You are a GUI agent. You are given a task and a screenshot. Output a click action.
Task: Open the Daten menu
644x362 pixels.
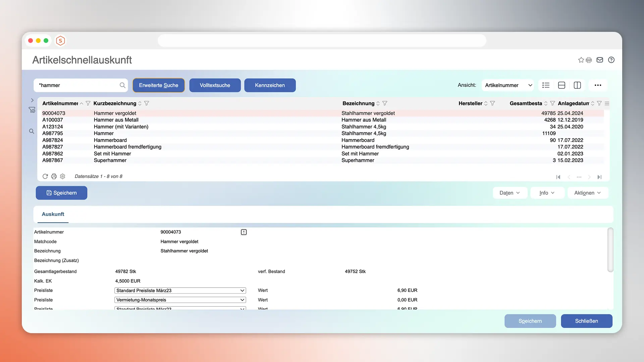tap(509, 193)
